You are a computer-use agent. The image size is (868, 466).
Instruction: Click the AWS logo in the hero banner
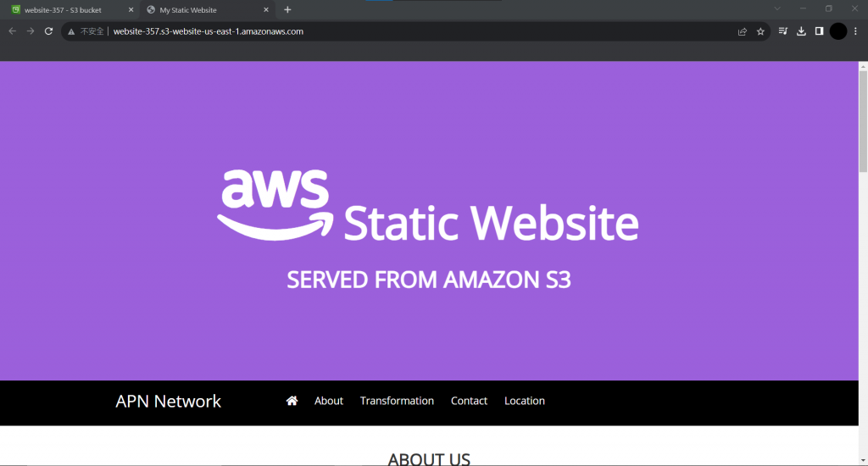pyautogui.click(x=275, y=204)
